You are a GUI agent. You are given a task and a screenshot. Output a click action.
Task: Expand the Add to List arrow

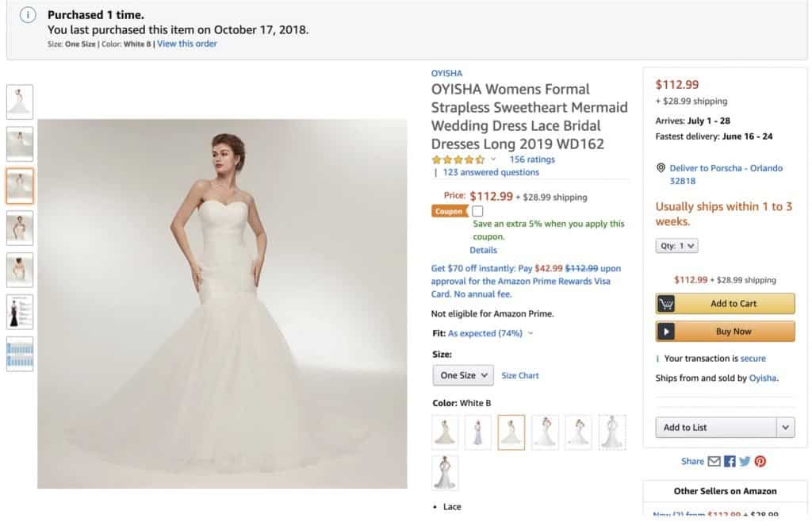785,428
